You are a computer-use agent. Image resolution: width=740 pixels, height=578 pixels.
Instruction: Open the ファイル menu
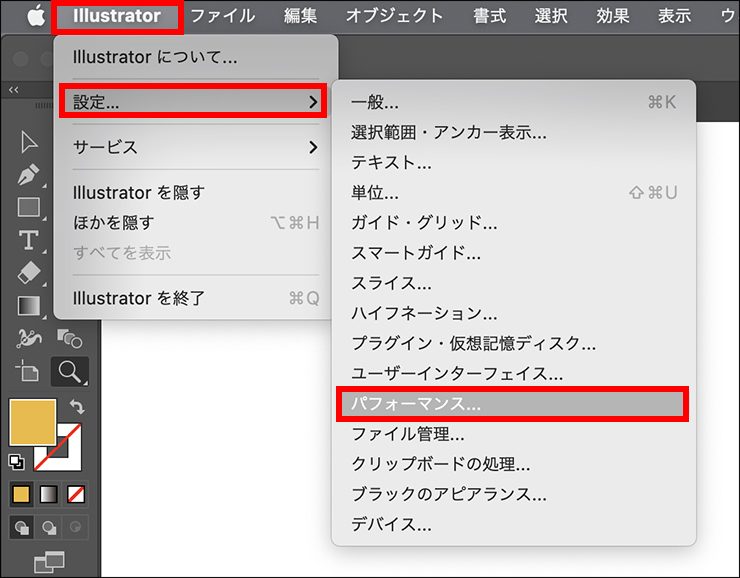[222, 16]
